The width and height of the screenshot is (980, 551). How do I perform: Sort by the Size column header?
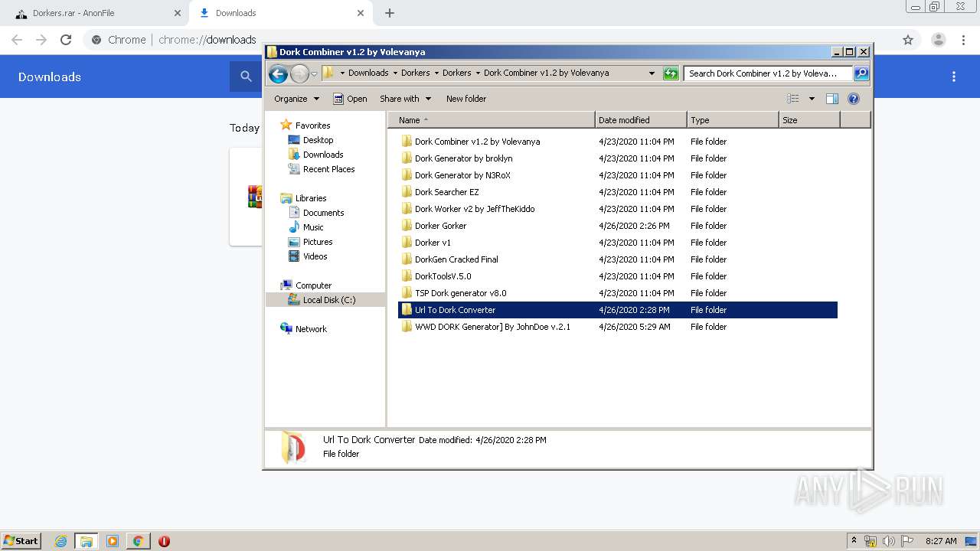pos(809,120)
